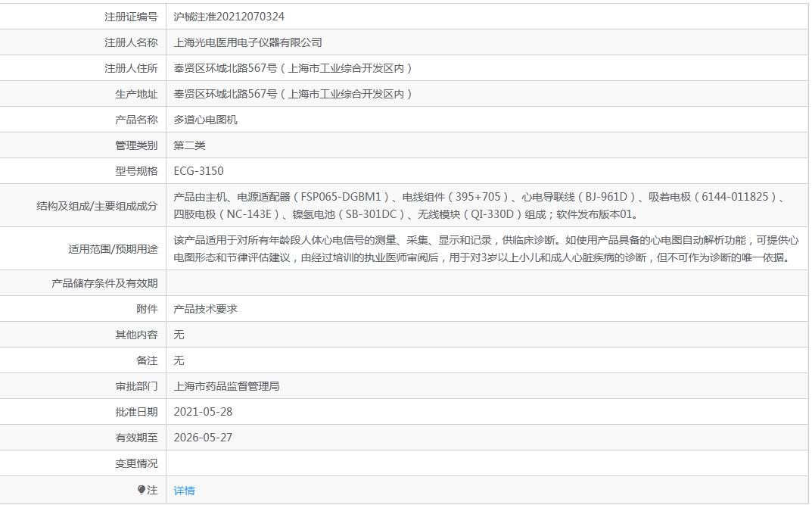Click the 其他内容 row label
The width and height of the screenshot is (812, 505).
[x=136, y=335]
